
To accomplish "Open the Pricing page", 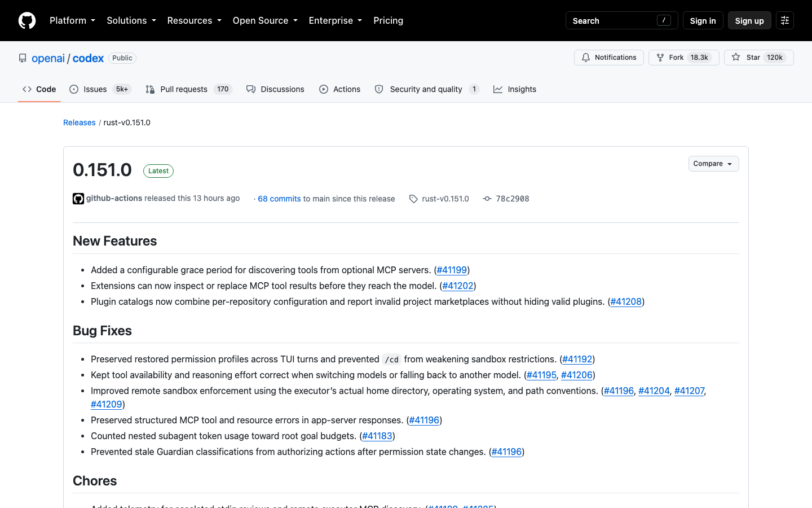I will pos(388,20).
